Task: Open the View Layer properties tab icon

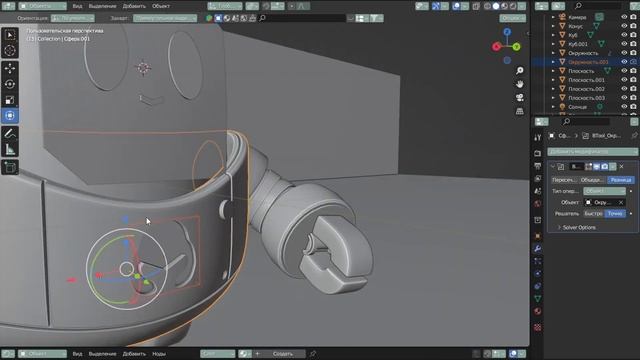Action: pos(538,178)
